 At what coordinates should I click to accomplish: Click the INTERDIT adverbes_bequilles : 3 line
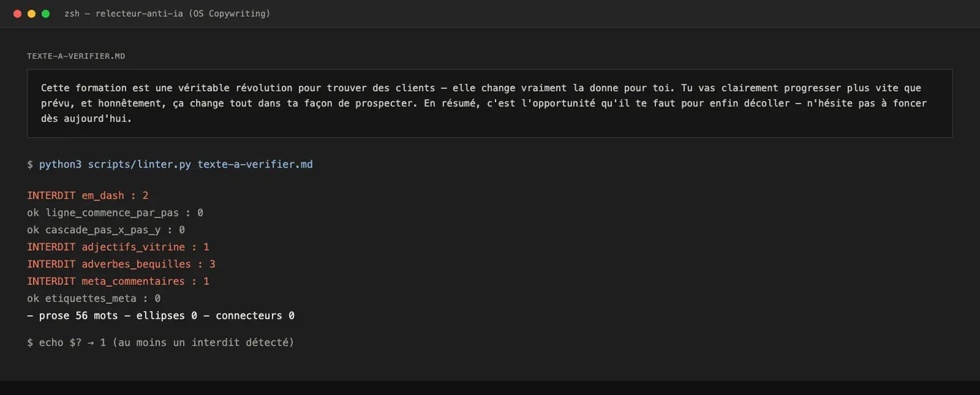[121, 264]
